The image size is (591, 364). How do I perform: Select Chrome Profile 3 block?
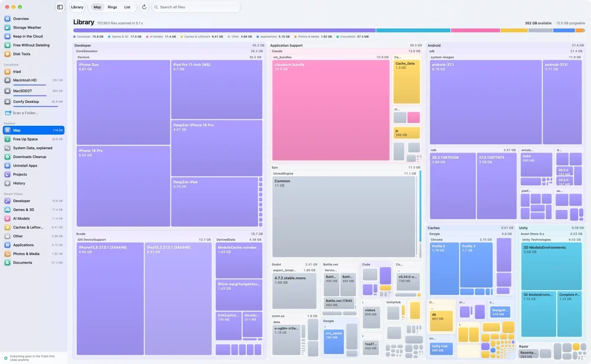coord(476,265)
